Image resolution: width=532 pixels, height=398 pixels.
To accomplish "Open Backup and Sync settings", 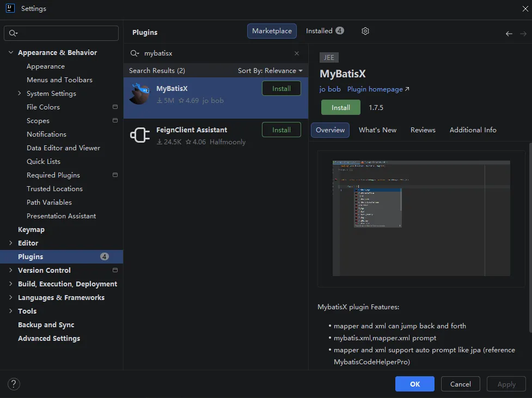I will pyautogui.click(x=46, y=324).
